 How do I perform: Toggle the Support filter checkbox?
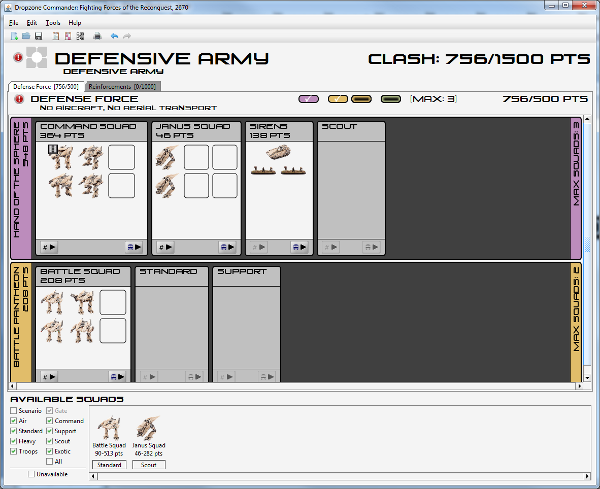tap(49, 431)
